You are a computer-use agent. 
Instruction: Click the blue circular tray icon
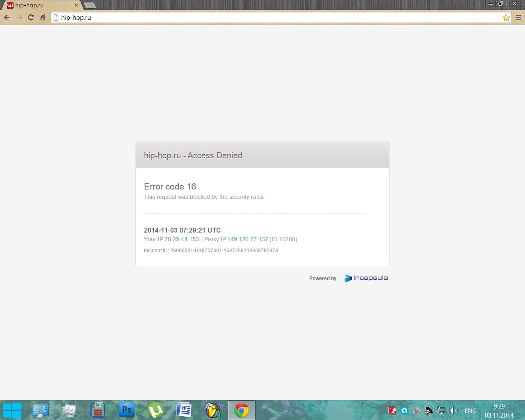[404, 411]
